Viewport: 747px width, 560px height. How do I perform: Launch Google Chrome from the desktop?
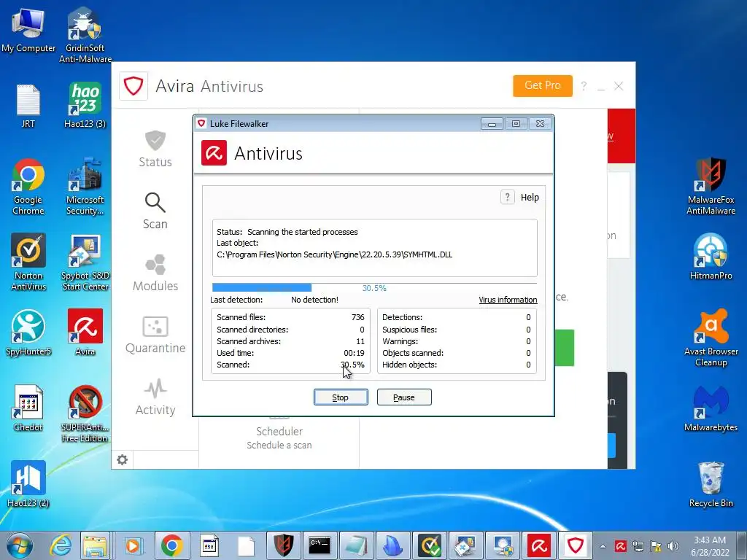click(28, 186)
